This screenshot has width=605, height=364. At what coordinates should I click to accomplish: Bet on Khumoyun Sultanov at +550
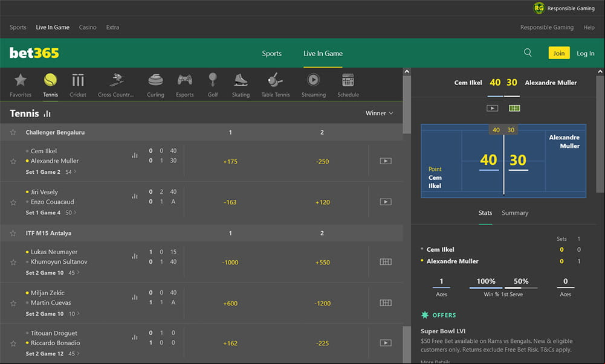(322, 263)
